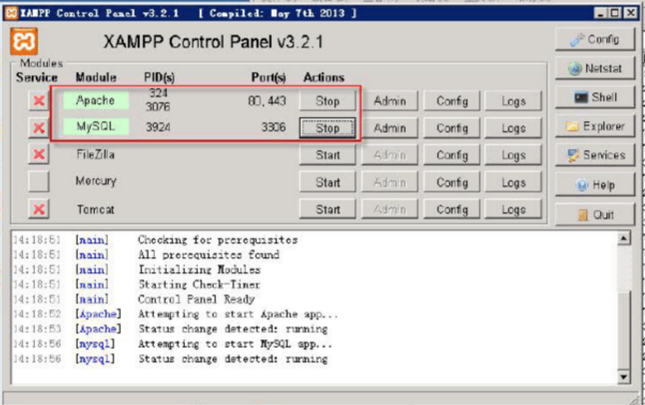Click MySQL port value 3306
Image resolution: width=645 pixels, height=405 pixels.
[x=273, y=127]
